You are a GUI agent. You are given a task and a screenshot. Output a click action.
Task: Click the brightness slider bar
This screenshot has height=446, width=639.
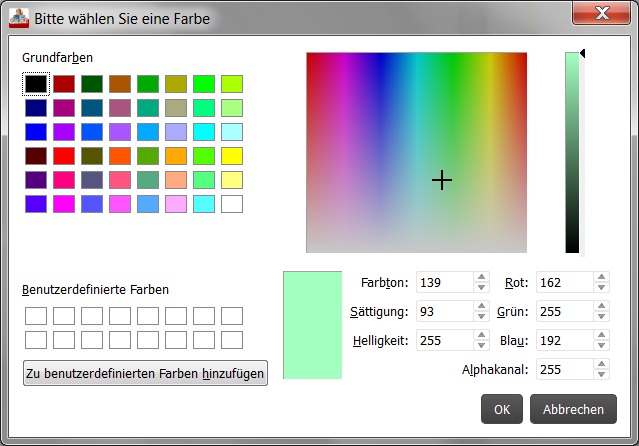(x=572, y=152)
